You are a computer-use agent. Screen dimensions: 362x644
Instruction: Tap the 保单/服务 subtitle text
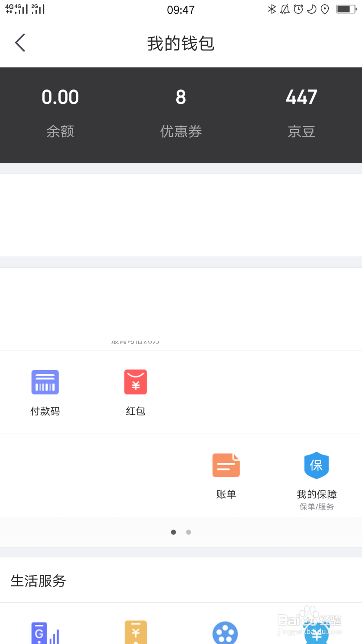tap(316, 507)
